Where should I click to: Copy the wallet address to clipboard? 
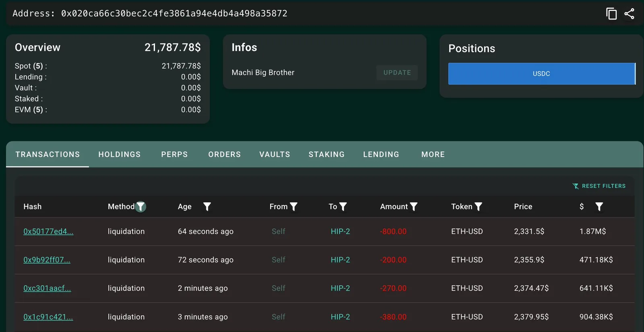(611, 14)
